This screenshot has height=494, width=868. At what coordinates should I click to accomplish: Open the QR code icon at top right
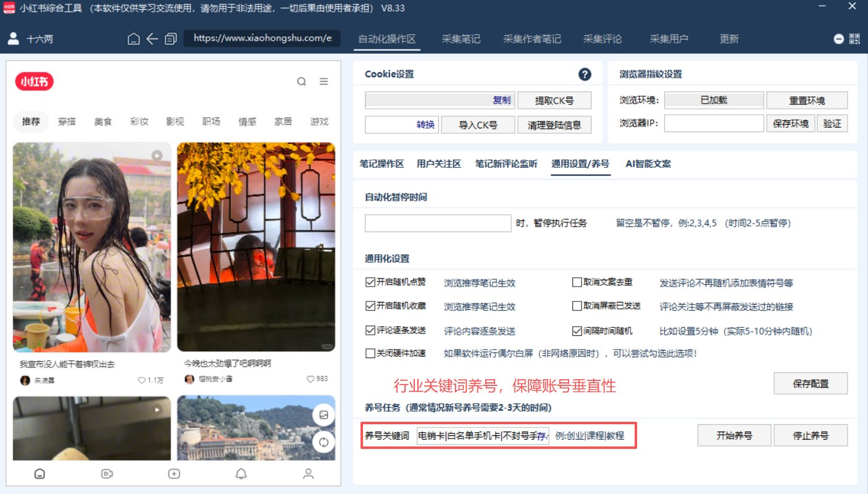pos(854,39)
